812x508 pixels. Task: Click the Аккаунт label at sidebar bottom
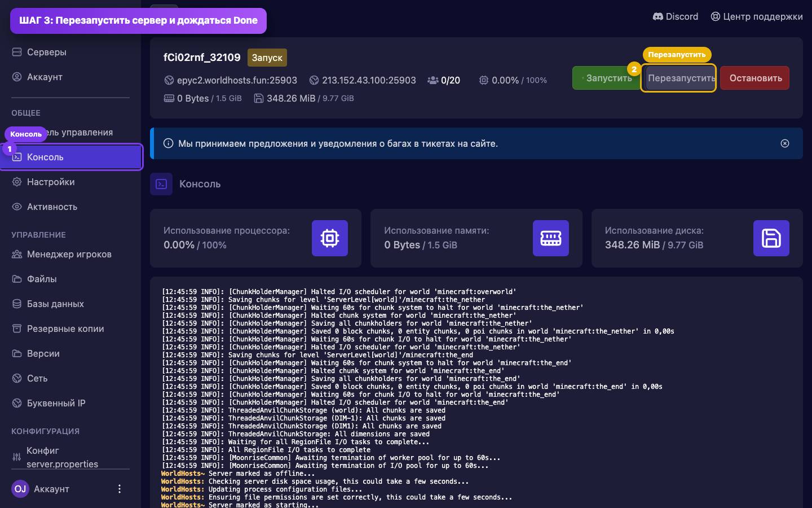[51, 489]
